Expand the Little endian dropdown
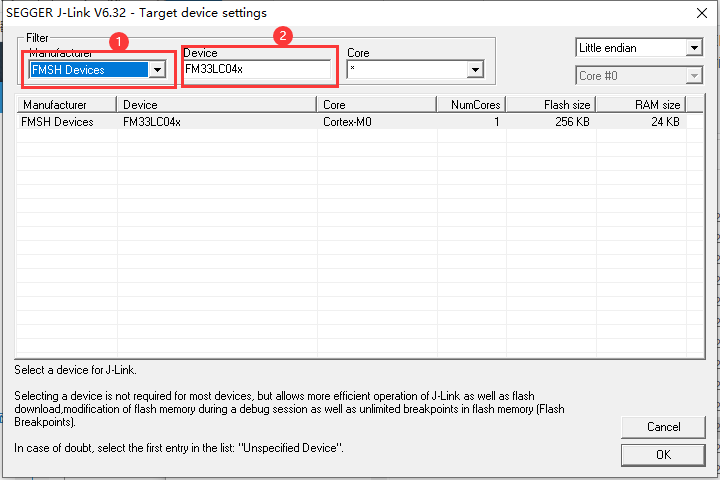This screenshot has width=720, height=480. click(x=694, y=48)
